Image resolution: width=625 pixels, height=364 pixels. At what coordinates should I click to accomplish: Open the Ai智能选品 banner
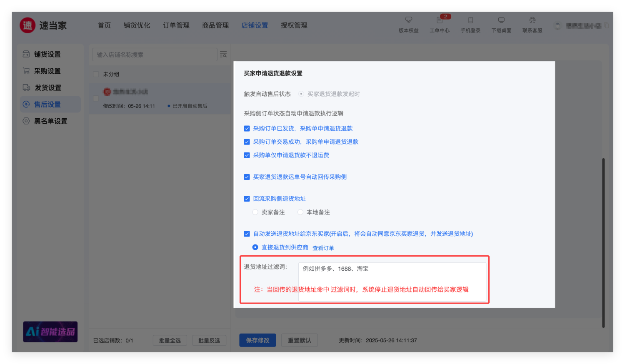(x=50, y=332)
